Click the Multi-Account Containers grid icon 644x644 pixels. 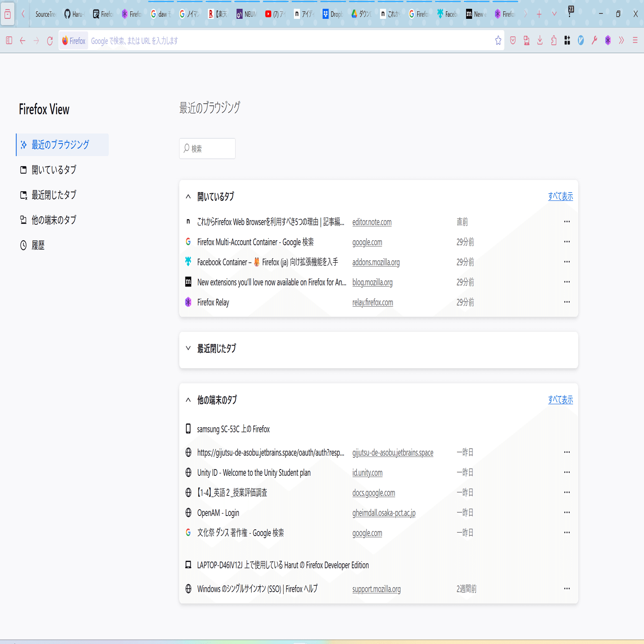[x=567, y=41]
